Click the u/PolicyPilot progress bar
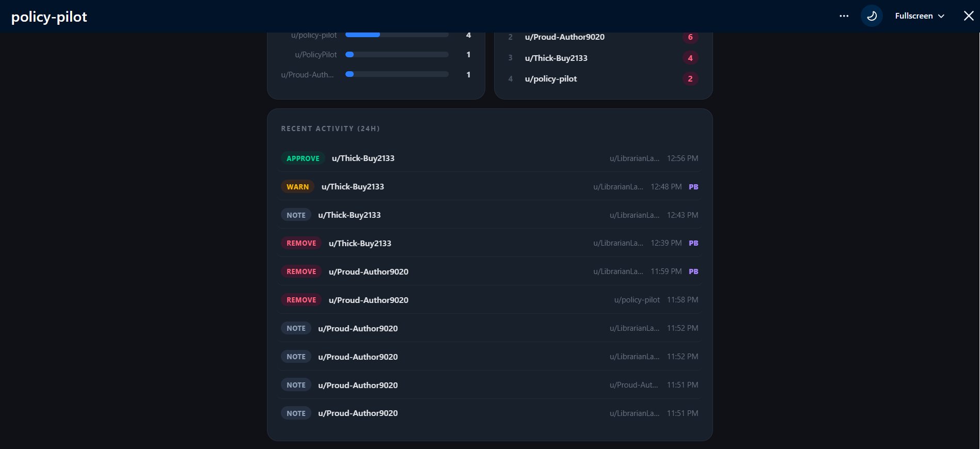This screenshot has width=980, height=449. click(397, 54)
